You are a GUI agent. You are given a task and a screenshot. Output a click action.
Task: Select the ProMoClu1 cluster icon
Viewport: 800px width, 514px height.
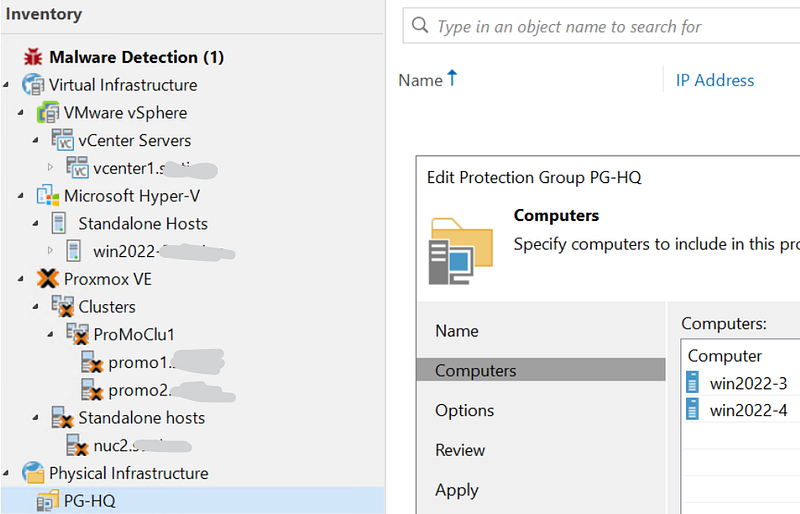(77, 335)
